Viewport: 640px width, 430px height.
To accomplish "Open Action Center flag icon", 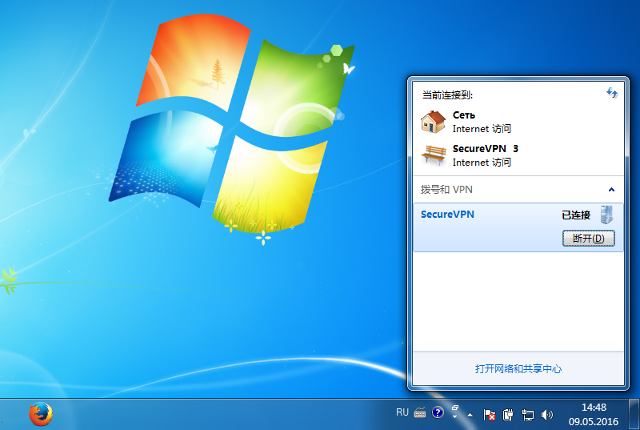I will tap(489, 415).
